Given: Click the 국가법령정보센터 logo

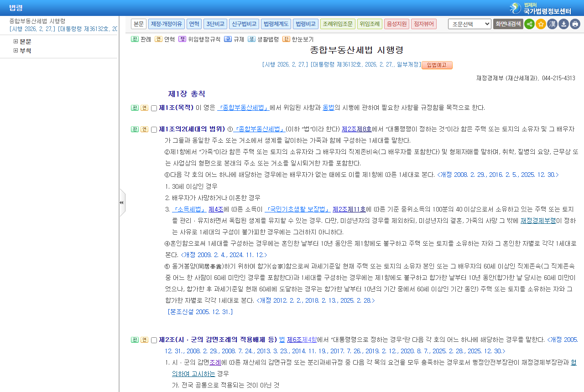Looking at the screenshot, I should [541, 8].
